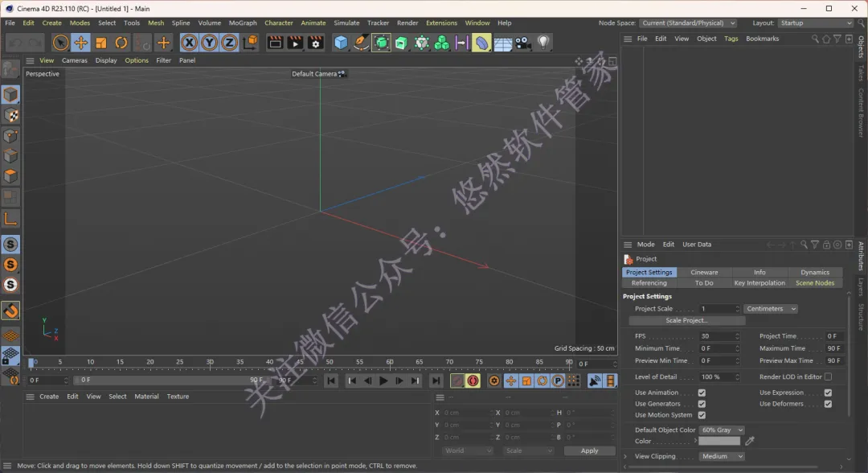Uncheck Use Motion System checkbox
This screenshot has height=473, width=868.
point(702,415)
